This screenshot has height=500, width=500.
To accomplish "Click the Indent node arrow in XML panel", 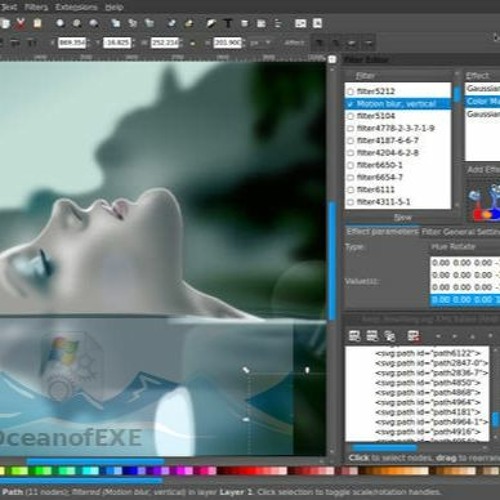I will coord(456,336).
